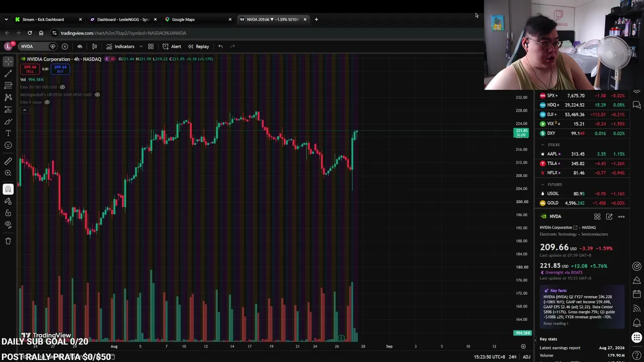
Task: Open forecasting and measurement tools
Action: click(x=8, y=109)
